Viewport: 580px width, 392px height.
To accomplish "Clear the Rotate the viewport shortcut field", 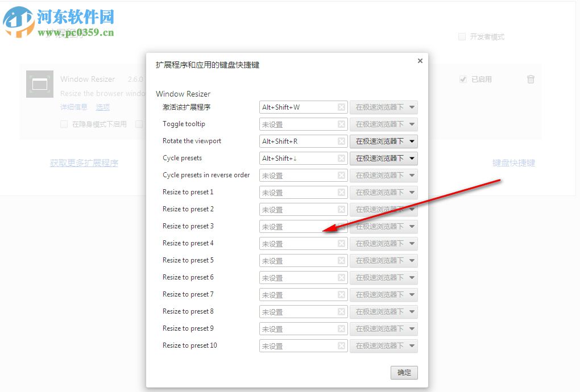I will click(x=342, y=141).
